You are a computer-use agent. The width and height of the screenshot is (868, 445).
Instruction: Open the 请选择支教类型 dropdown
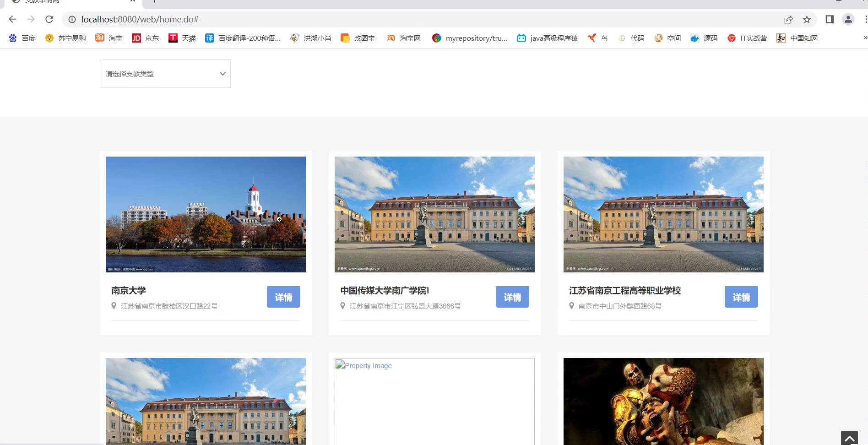(165, 74)
